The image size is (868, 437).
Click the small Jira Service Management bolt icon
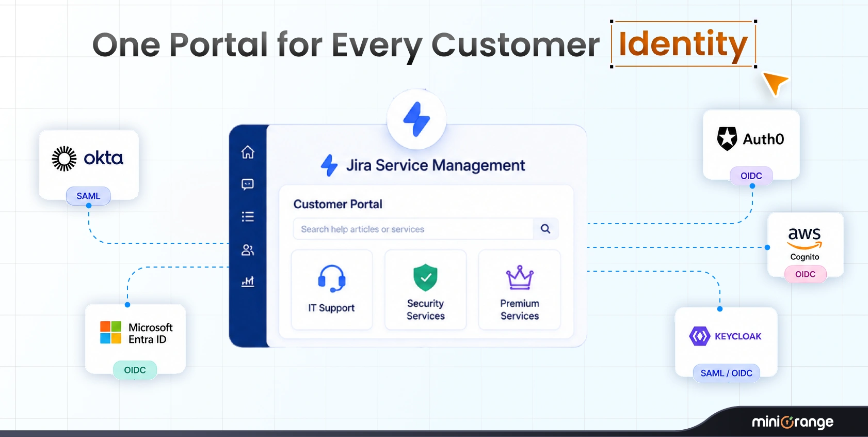tap(329, 165)
